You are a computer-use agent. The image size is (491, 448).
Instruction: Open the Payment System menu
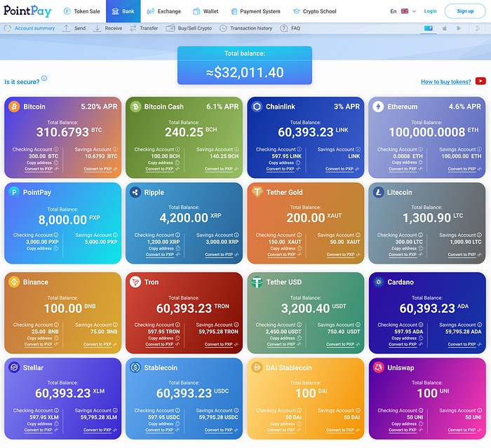click(255, 11)
